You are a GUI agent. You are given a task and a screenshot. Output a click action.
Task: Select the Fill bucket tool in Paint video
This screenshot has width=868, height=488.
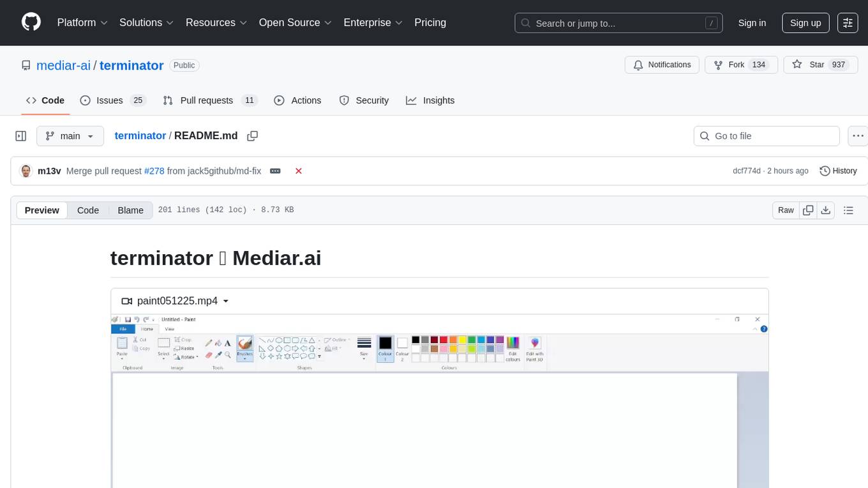(218, 343)
